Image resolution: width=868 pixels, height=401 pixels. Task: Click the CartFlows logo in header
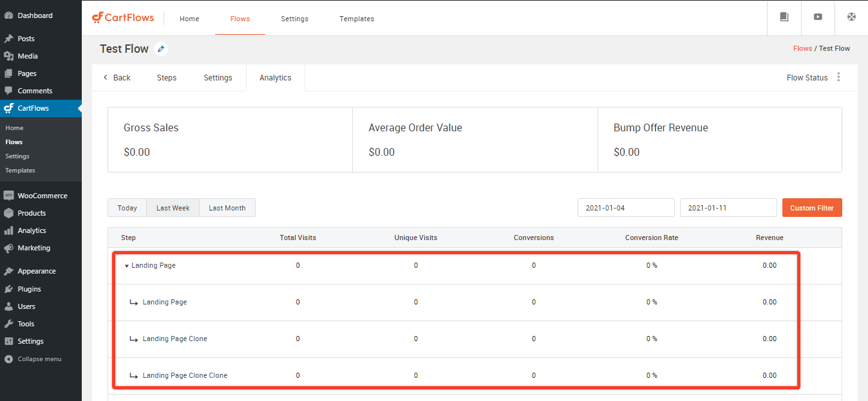[x=123, y=18]
